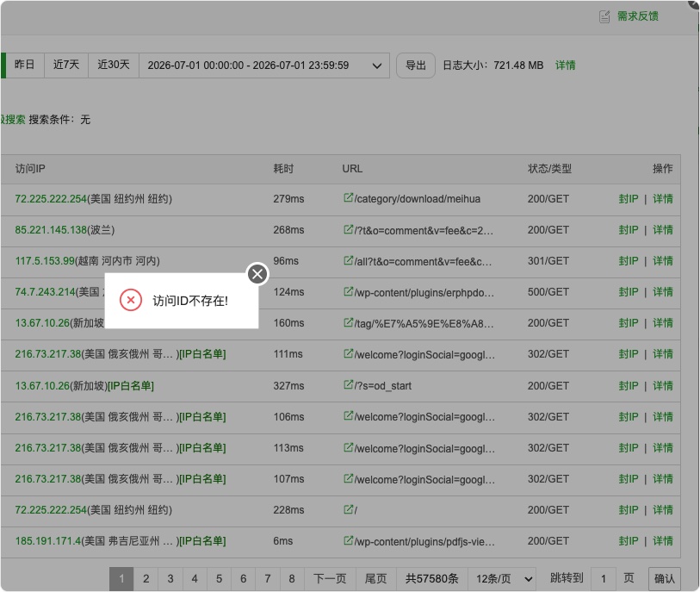Open external link icon for /category/download/meihua
This screenshot has width=700, height=592.
(x=348, y=197)
